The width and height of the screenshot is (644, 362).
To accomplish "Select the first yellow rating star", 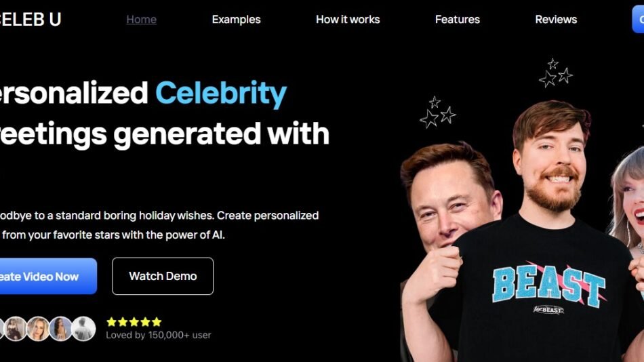I will [x=111, y=322].
